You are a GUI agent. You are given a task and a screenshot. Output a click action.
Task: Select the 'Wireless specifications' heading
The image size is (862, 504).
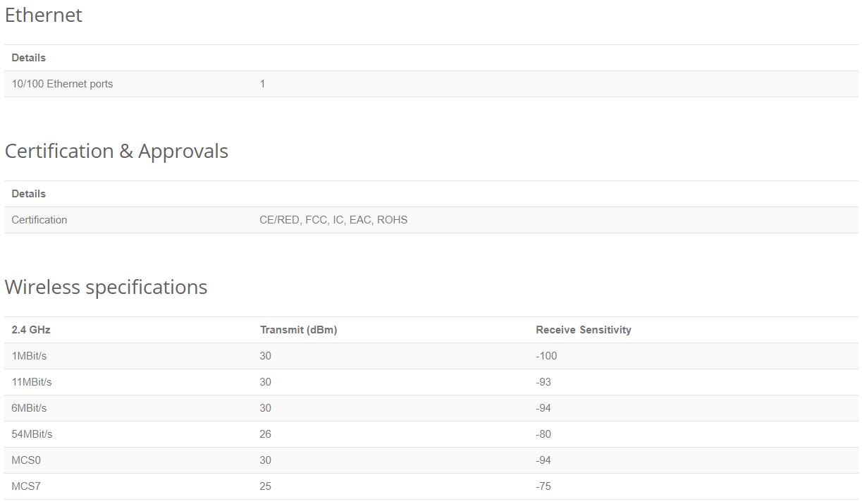pyautogui.click(x=106, y=288)
